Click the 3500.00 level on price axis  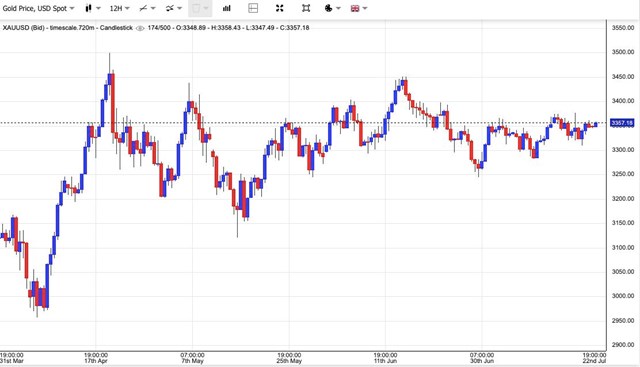click(x=622, y=52)
